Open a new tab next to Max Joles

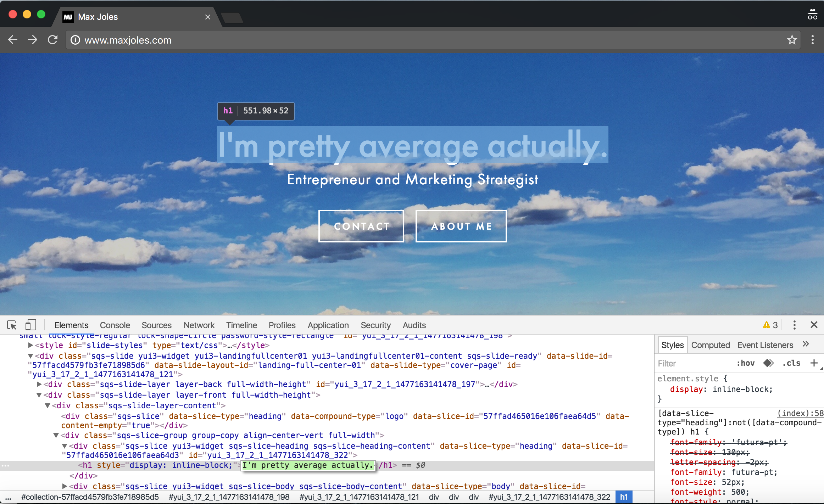[x=232, y=18]
